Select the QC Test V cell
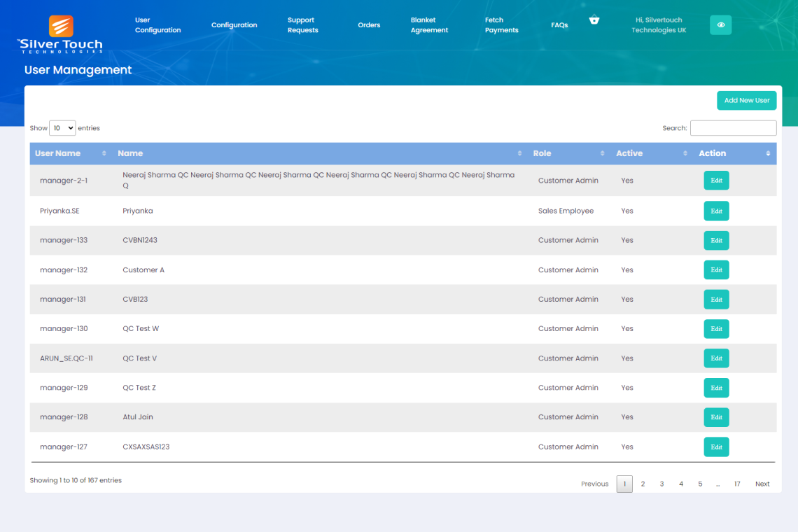The height and width of the screenshot is (532, 798). click(x=139, y=358)
